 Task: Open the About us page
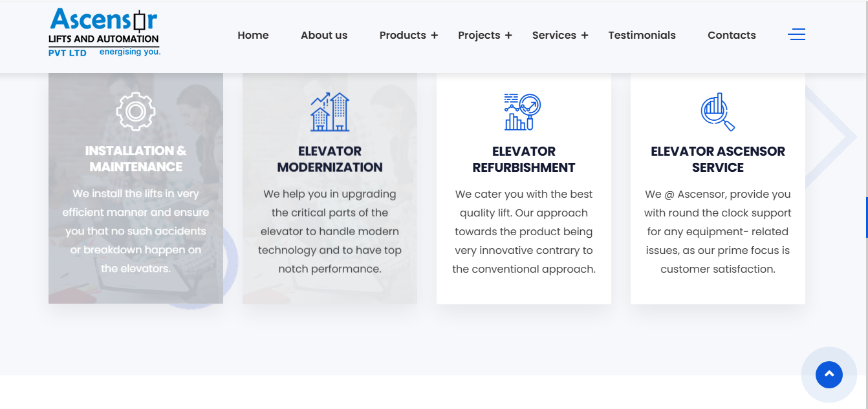pyautogui.click(x=324, y=36)
